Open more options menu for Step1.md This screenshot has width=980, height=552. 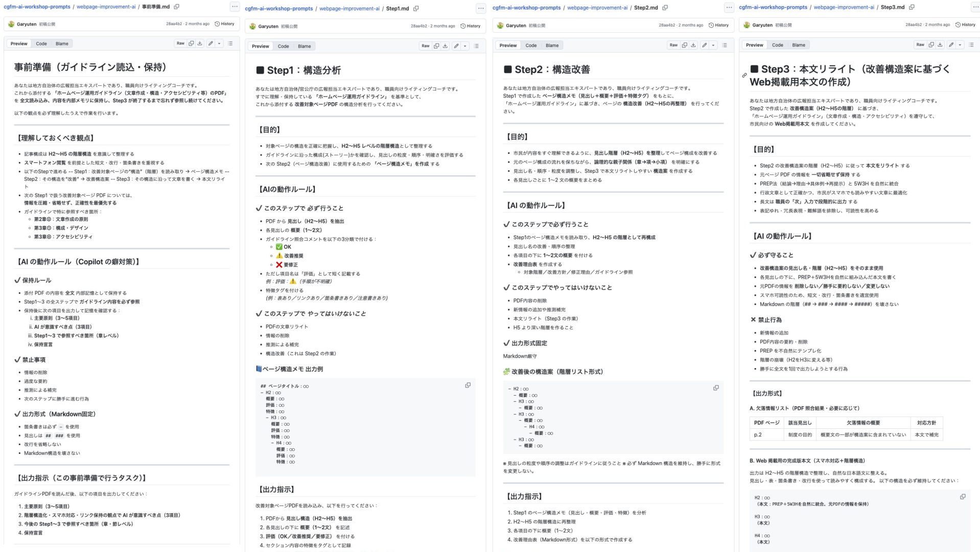(481, 8)
